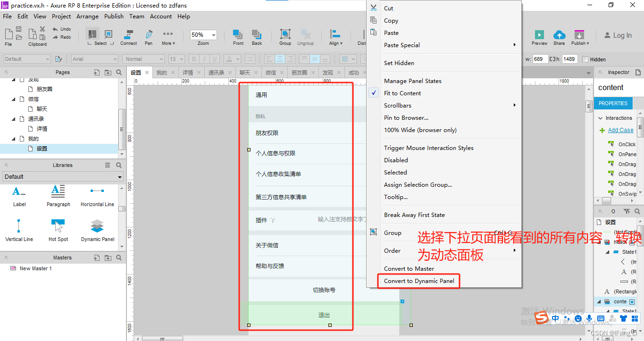Open the Publish menu in menu bar

pos(114,16)
